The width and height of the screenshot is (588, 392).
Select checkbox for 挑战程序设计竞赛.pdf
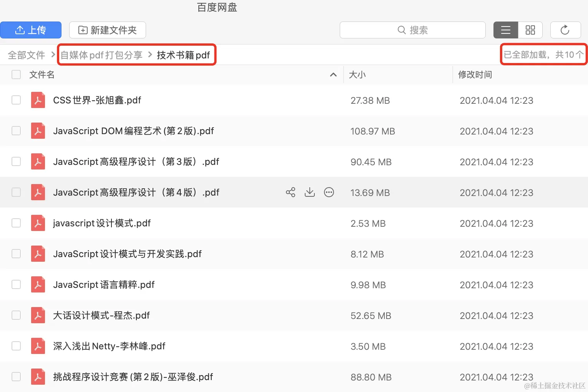pyautogui.click(x=16, y=377)
